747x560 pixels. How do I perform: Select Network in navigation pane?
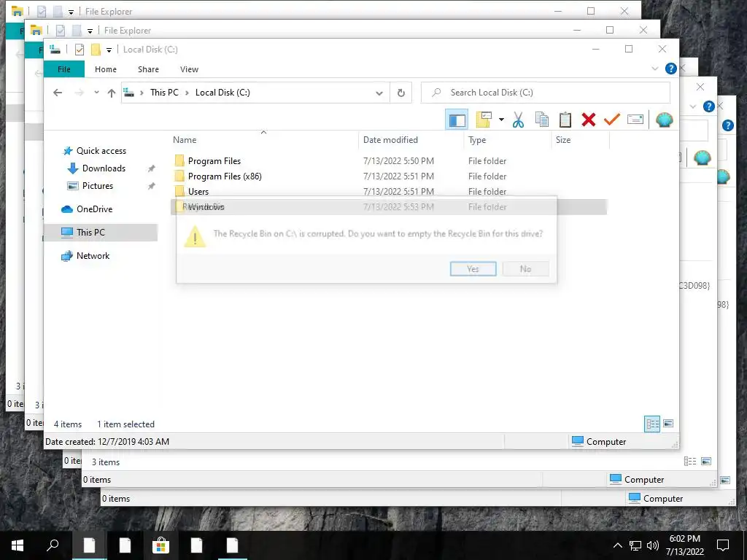93,256
